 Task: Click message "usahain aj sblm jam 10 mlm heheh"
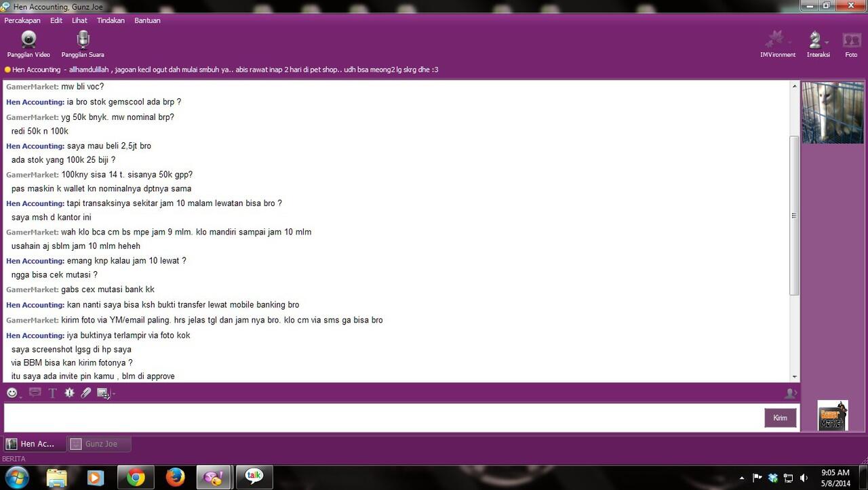coord(76,246)
